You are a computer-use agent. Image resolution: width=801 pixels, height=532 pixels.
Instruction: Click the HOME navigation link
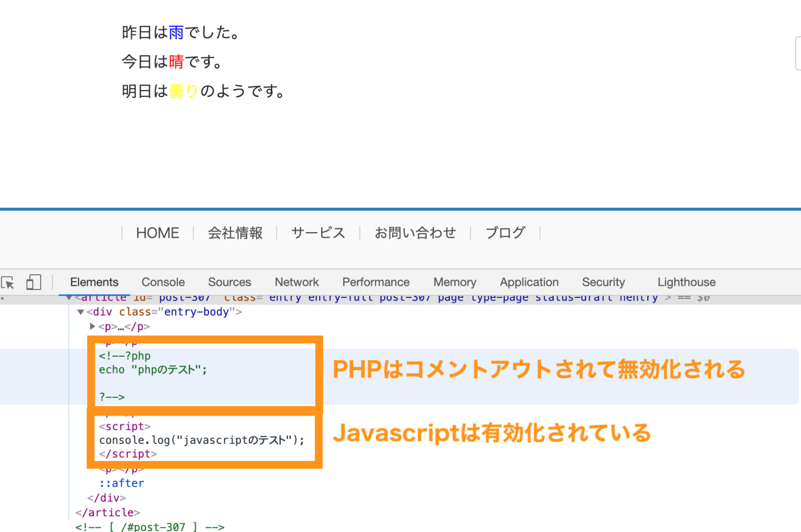tap(157, 233)
